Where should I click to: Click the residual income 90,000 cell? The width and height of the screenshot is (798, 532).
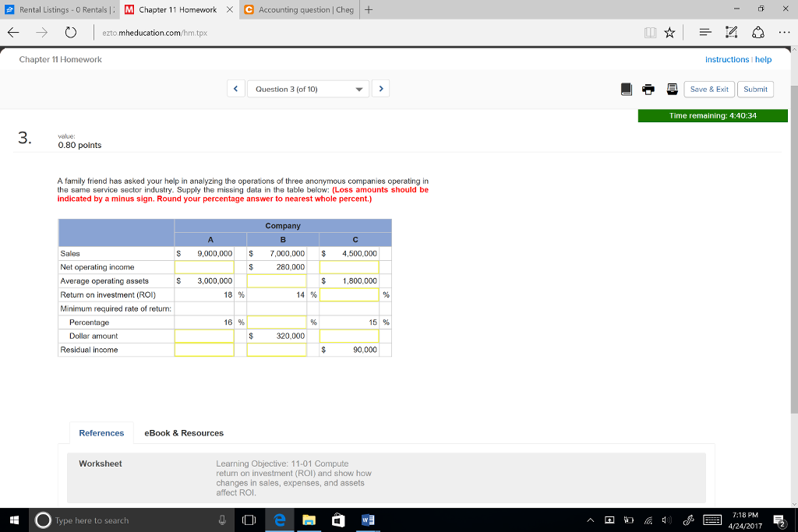click(349, 350)
